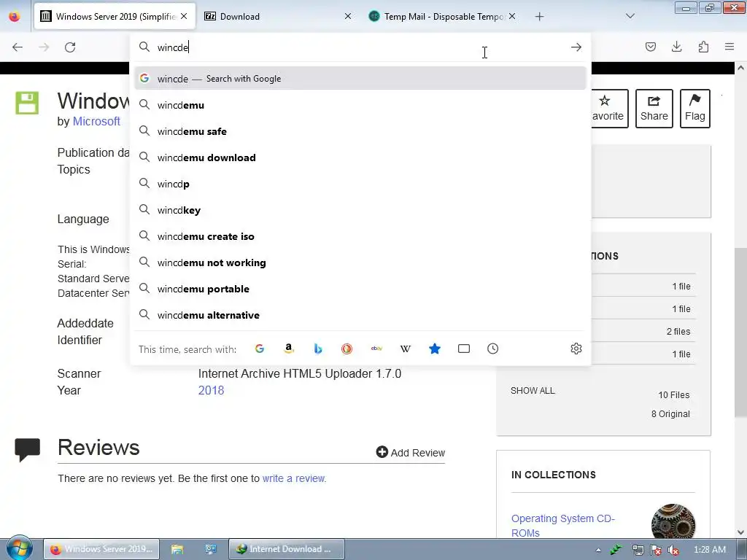Search this time with Bing icon
This screenshot has height=560, width=747.
point(318,349)
